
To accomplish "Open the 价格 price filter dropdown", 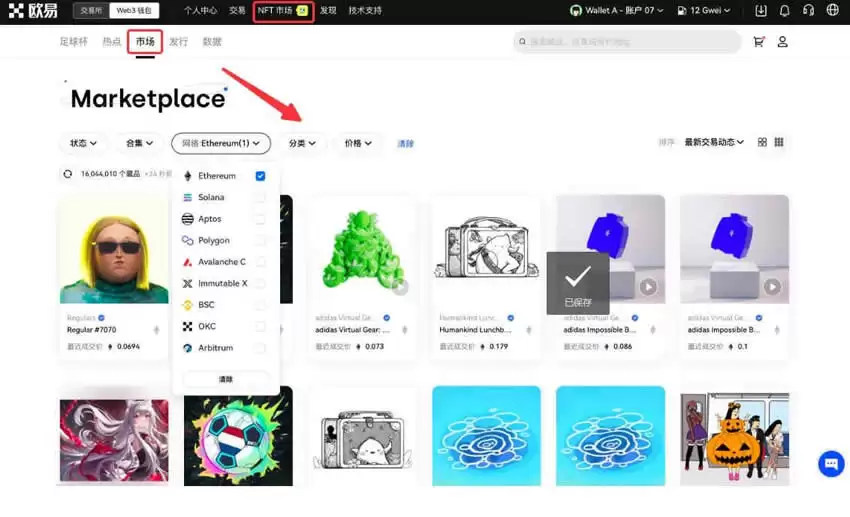I will coord(358,144).
